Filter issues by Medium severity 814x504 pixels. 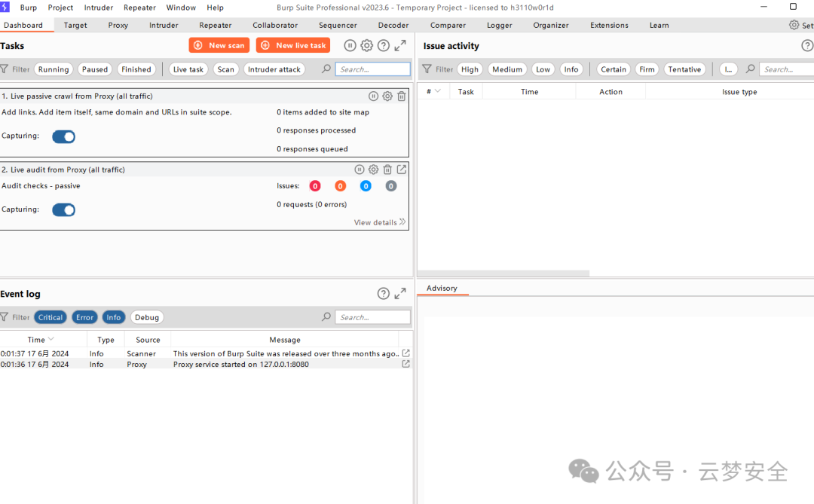507,69
